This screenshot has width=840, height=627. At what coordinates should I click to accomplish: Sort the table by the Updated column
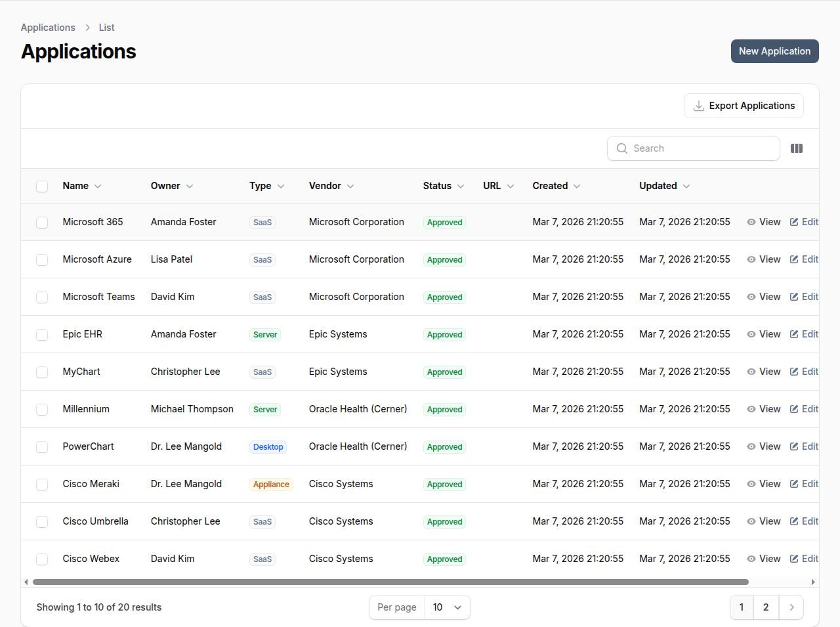665,186
